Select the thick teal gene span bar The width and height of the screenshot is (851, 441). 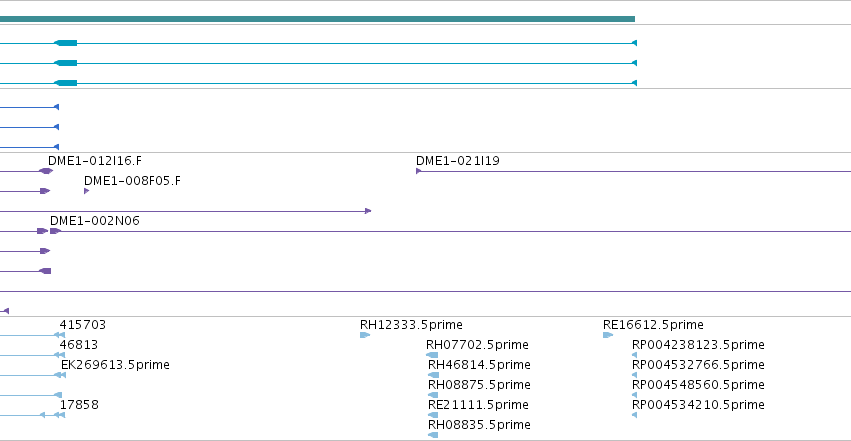(317, 19)
